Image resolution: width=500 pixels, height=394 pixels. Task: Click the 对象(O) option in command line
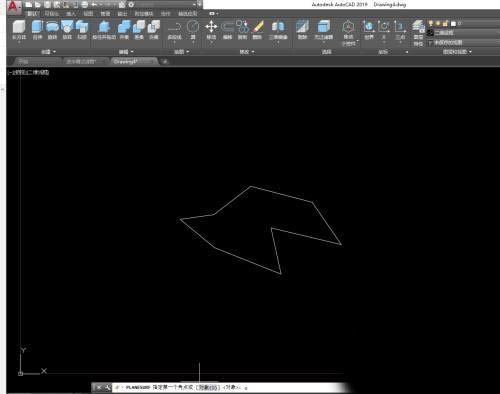(x=208, y=387)
